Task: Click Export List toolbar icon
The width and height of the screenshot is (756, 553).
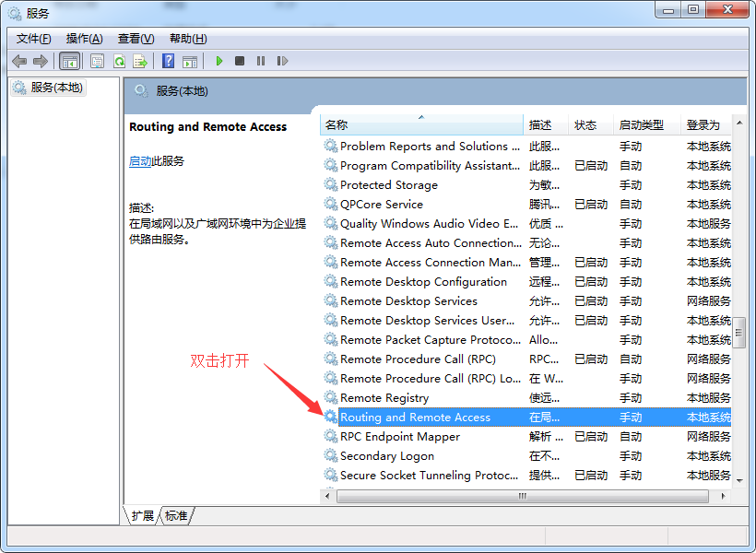Action: [140, 61]
